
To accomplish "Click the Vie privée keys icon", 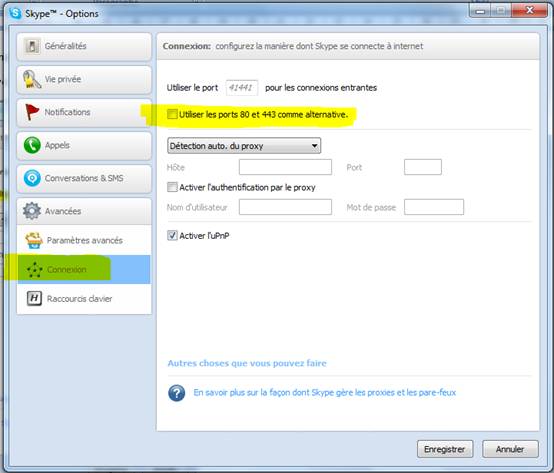I will [32, 79].
